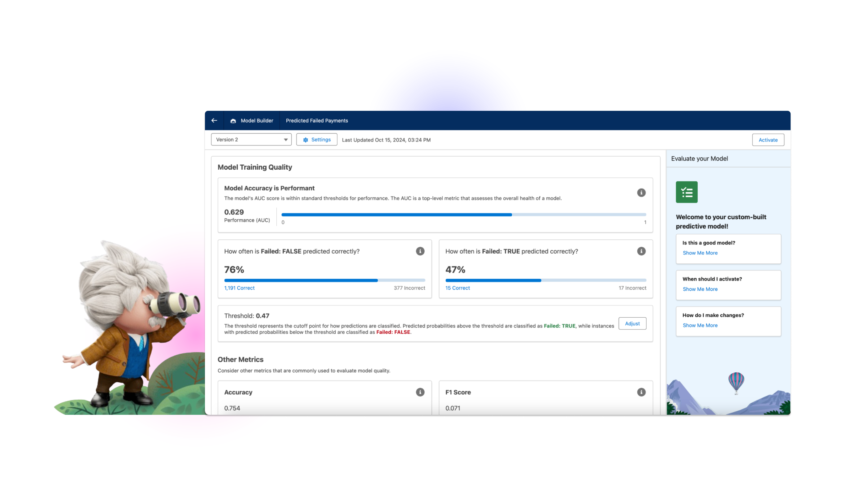Click the AUC performance progress bar
Viewport: 868px width, 486px height.
(463, 214)
